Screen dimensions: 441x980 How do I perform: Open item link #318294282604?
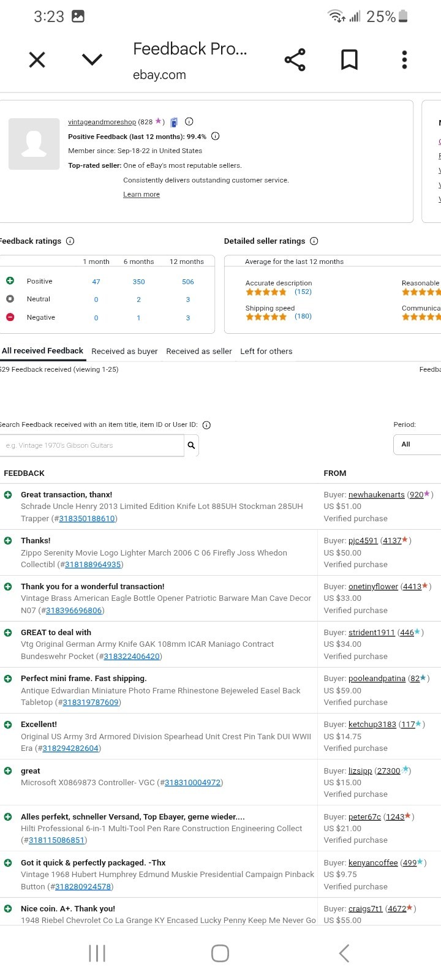point(70,748)
